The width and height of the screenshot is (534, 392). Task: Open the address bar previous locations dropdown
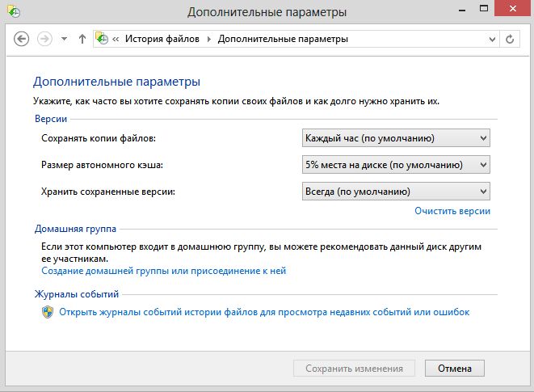(x=490, y=39)
